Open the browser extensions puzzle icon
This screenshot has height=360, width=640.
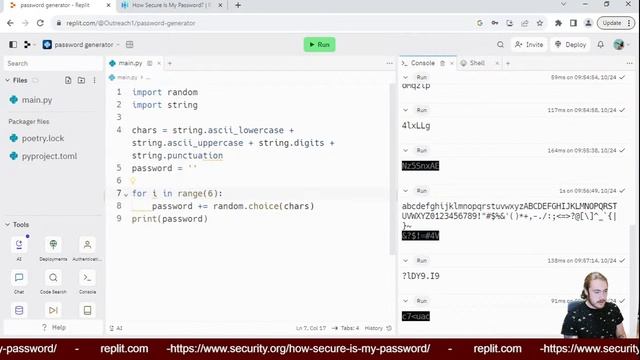click(x=558, y=23)
